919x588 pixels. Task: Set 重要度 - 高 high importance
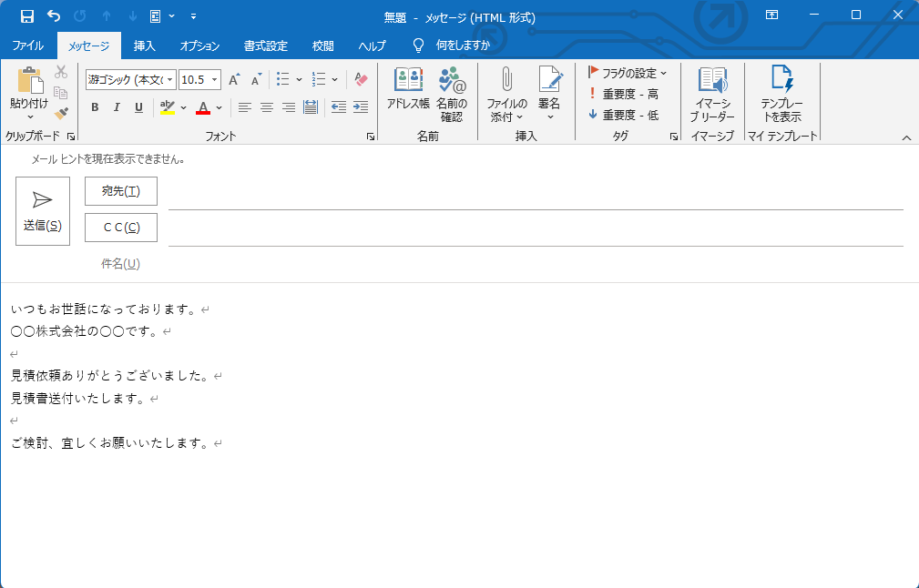click(624, 94)
